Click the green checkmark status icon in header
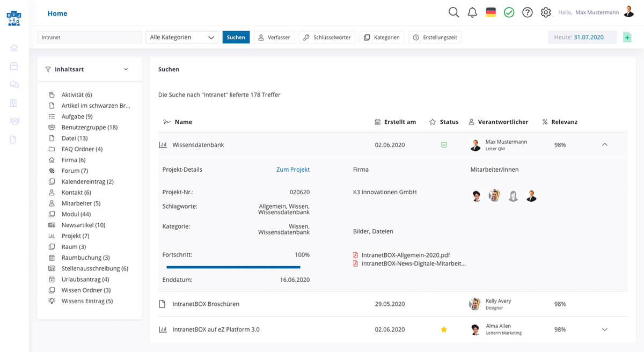This screenshot has width=644, height=352. click(x=509, y=12)
